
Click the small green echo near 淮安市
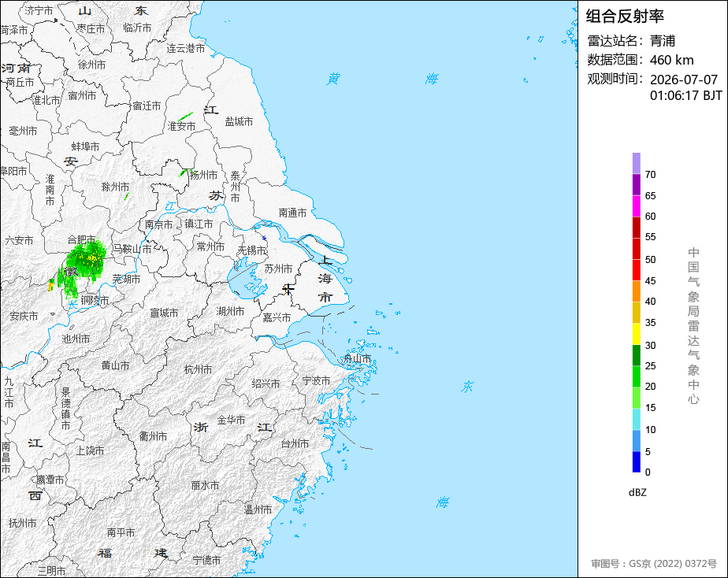pos(185,117)
